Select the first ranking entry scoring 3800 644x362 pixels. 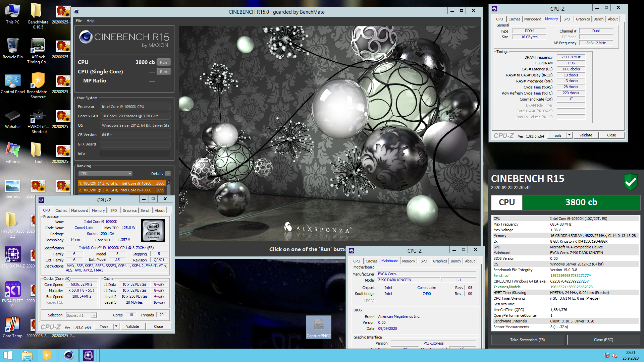pyautogui.click(x=122, y=183)
